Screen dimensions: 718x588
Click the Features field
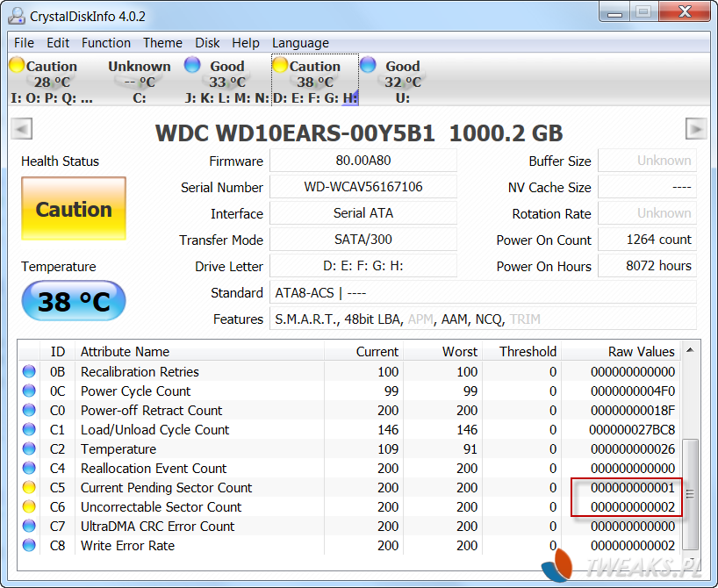[483, 319]
